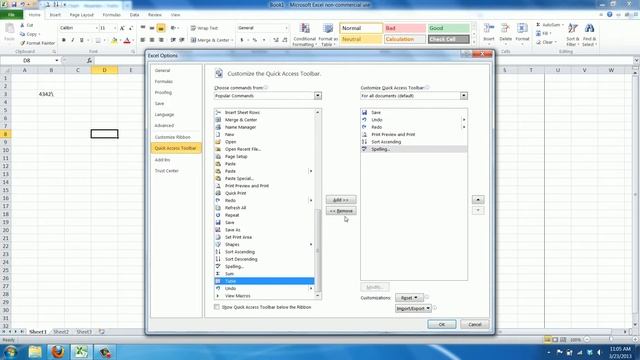Select cell B3 containing 4342
The image size is (640, 360).
(x=51, y=94)
